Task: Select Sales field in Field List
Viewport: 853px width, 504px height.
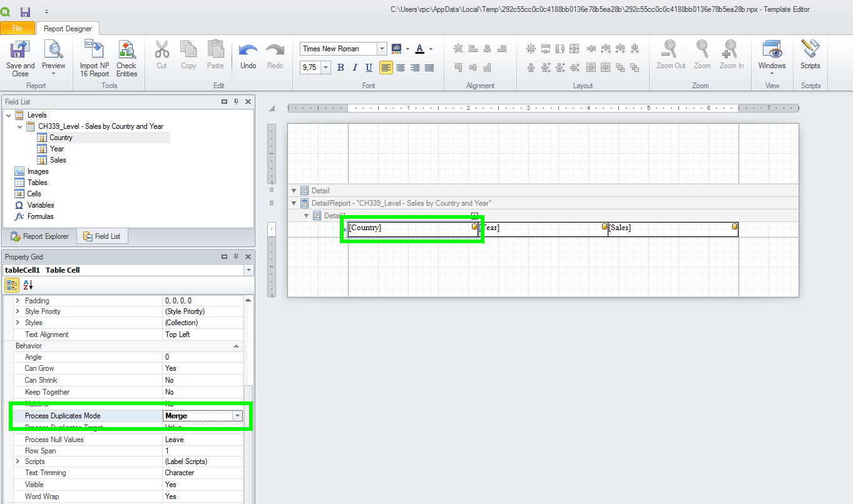Action: [58, 160]
